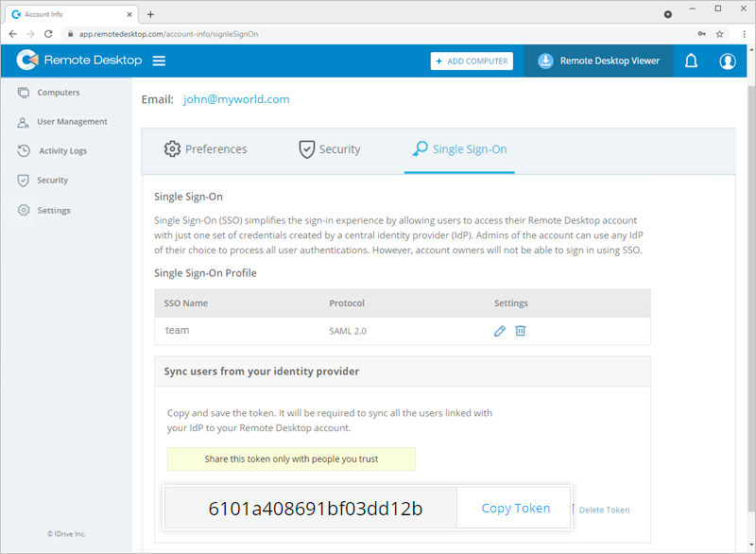This screenshot has width=756, height=554.
Task: Click the browser address bar
Action: [378, 33]
